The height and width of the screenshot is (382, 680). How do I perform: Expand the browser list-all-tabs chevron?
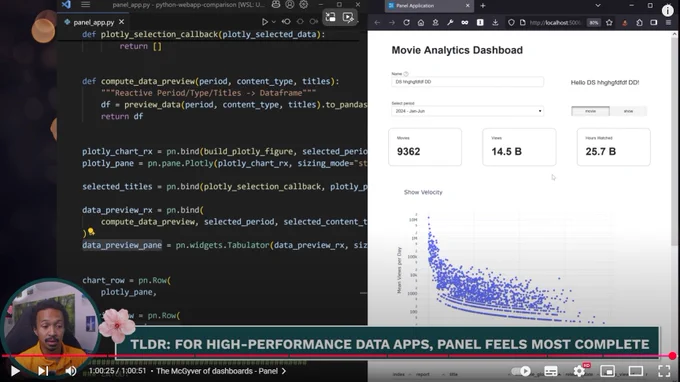[598, 6]
